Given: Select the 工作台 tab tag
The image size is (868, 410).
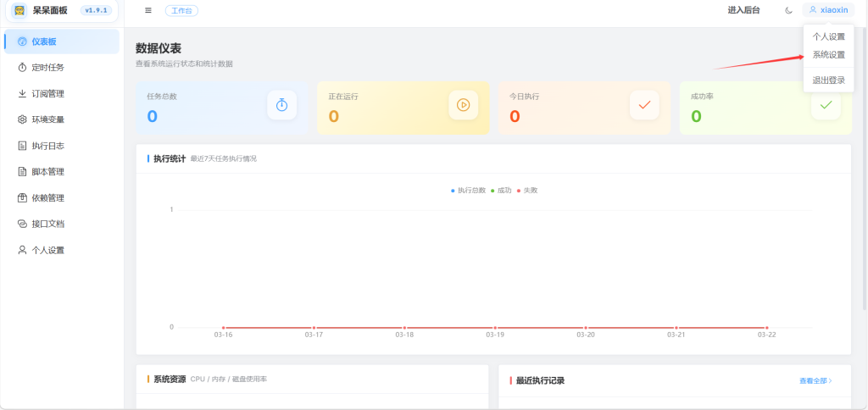Looking at the screenshot, I should [181, 10].
